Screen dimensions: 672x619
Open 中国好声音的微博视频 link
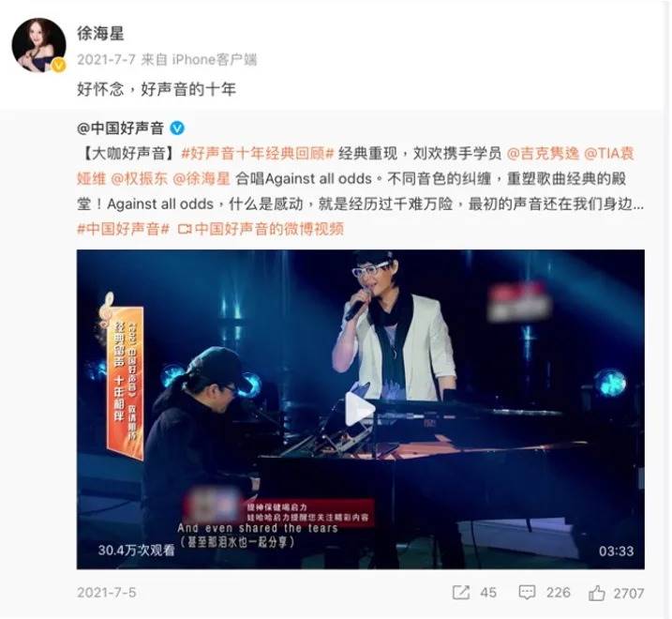[269, 229]
